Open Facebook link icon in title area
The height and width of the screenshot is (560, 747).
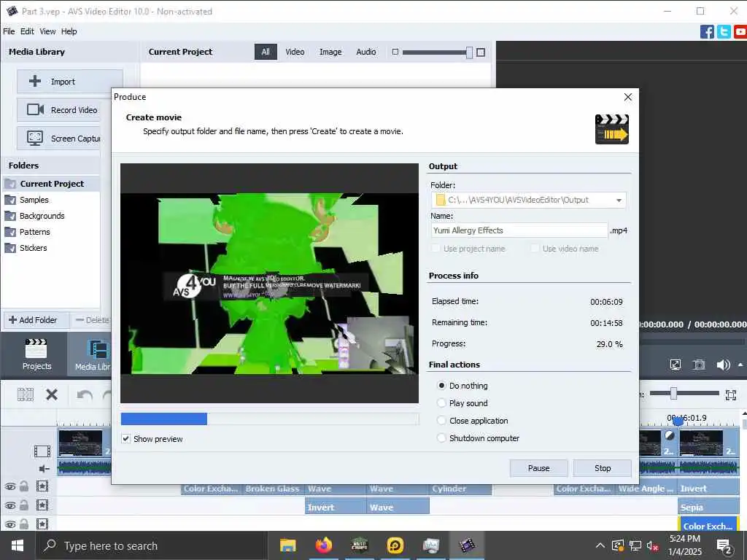coord(706,32)
